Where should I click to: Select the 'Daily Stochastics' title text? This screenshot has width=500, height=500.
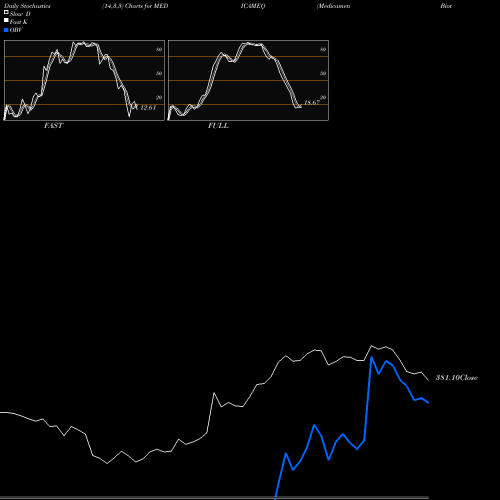pos(27,6)
